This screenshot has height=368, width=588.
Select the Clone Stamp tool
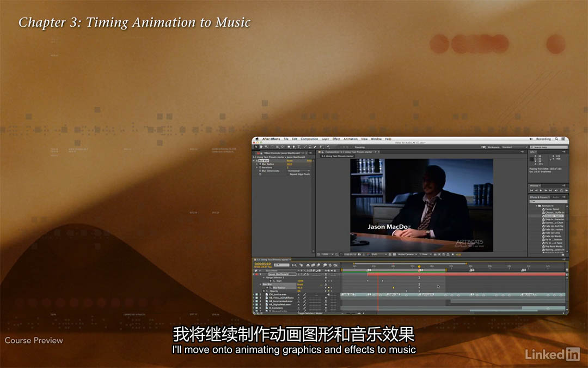pos(310,147)
